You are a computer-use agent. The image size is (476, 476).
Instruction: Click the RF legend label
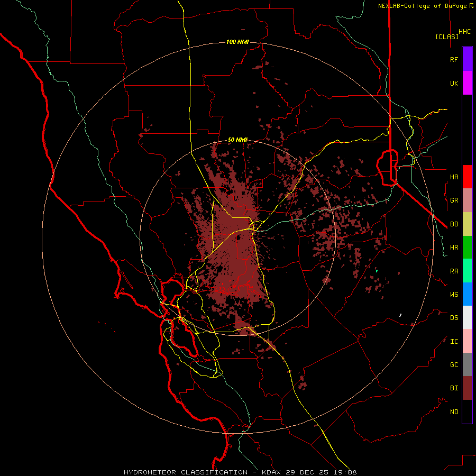click(454, 59)
